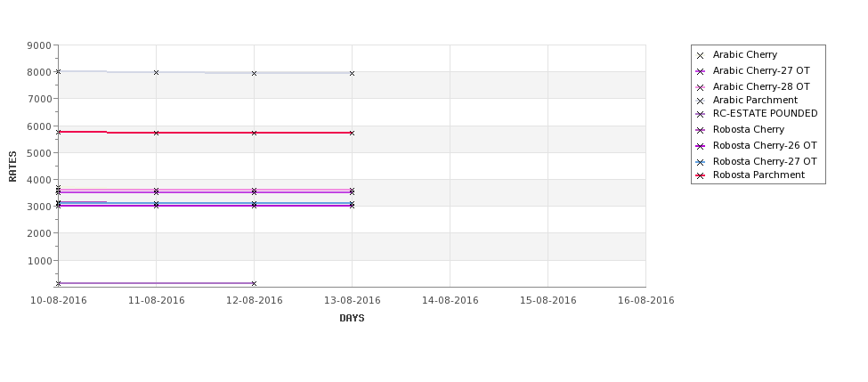Select the Robosta Parchment legend label
The width and height of the screenshot is (868, 382).
pos(758,175)
